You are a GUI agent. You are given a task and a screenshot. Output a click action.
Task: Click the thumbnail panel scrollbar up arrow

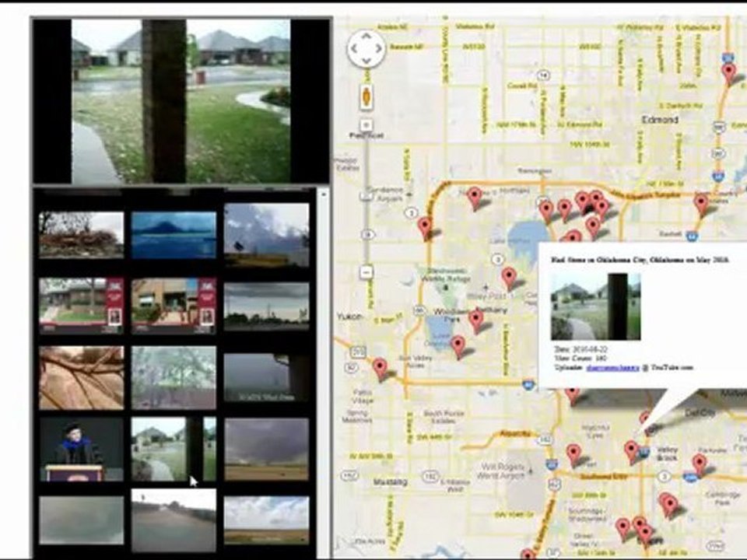click(324, 194)
